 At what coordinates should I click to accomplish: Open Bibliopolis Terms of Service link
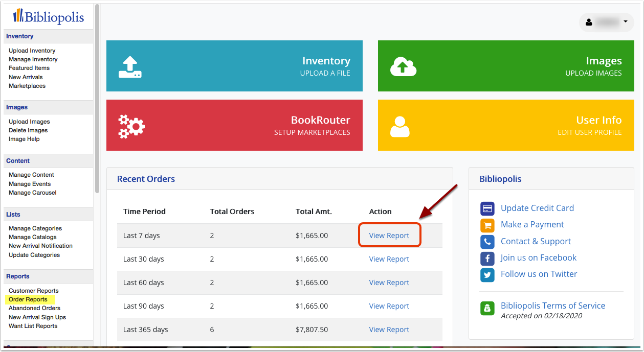pyautogui.click(x=553, y=306)
